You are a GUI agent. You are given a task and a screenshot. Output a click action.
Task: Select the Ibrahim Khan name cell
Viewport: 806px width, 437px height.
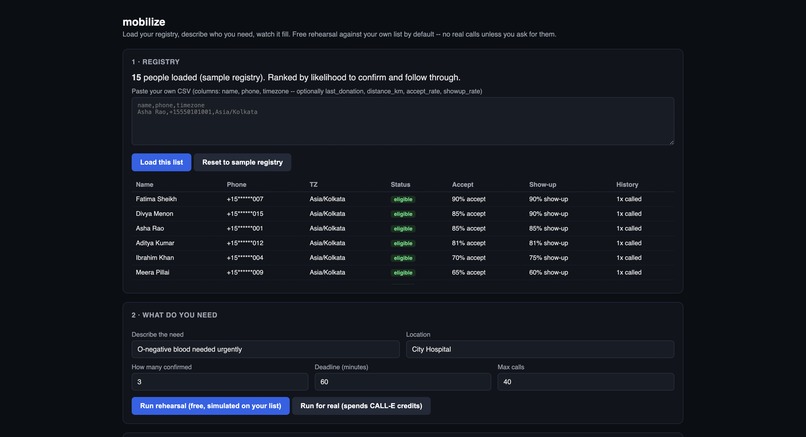[x=155, y=258]
